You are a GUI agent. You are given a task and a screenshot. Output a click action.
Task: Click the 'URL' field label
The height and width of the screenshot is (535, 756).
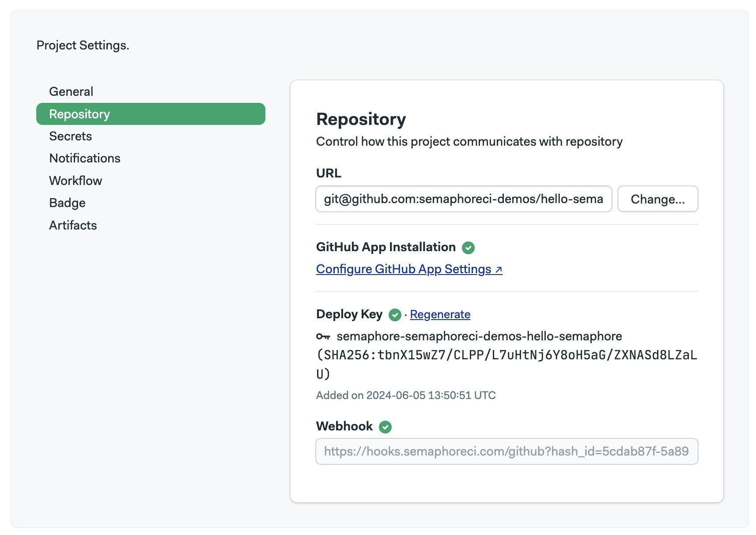click(329, 173)
